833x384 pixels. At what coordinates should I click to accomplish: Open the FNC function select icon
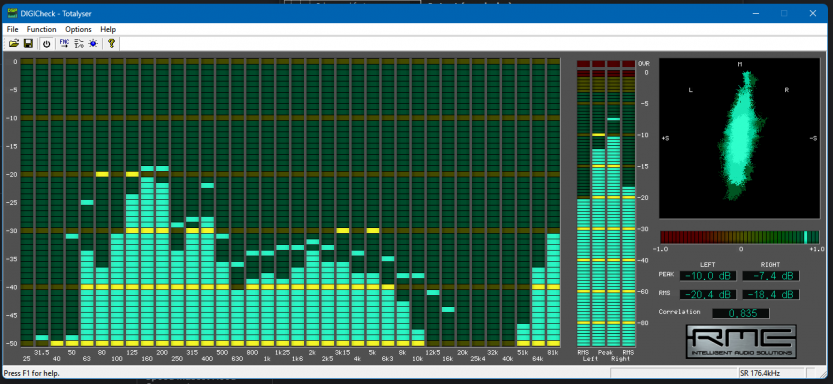click(x=64, y=44)
